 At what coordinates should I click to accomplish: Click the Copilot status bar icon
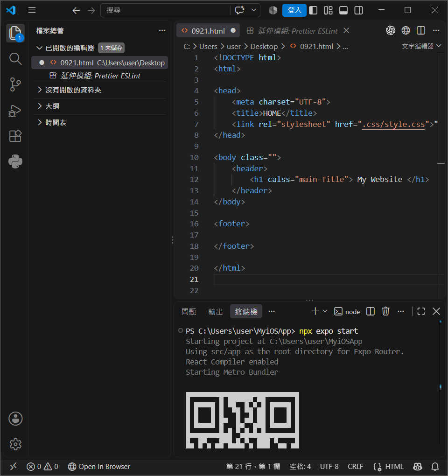coord(418,467)
